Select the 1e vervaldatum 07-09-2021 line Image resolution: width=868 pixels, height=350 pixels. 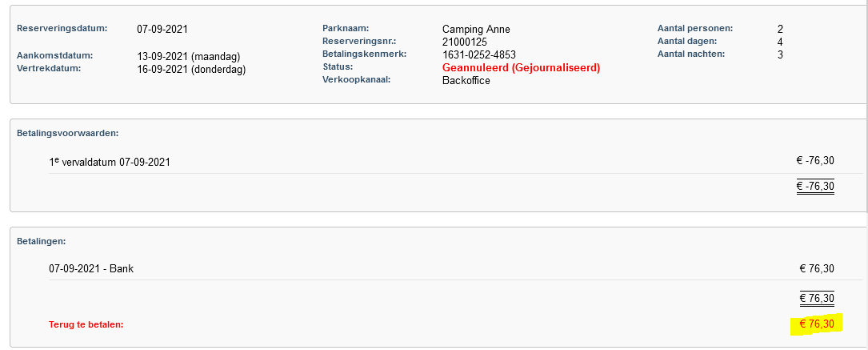coord(110,163)
